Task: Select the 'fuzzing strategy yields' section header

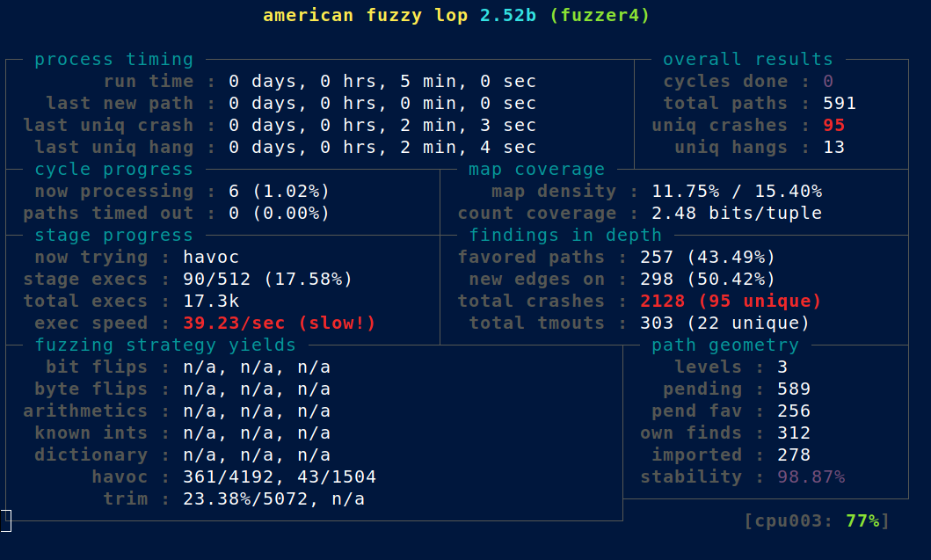Action: [165, 345]
